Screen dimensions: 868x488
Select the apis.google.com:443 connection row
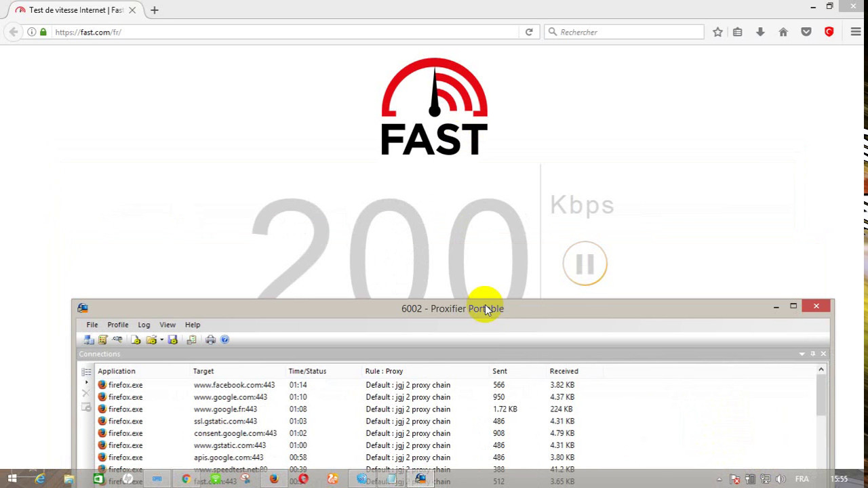coord(455,458)
